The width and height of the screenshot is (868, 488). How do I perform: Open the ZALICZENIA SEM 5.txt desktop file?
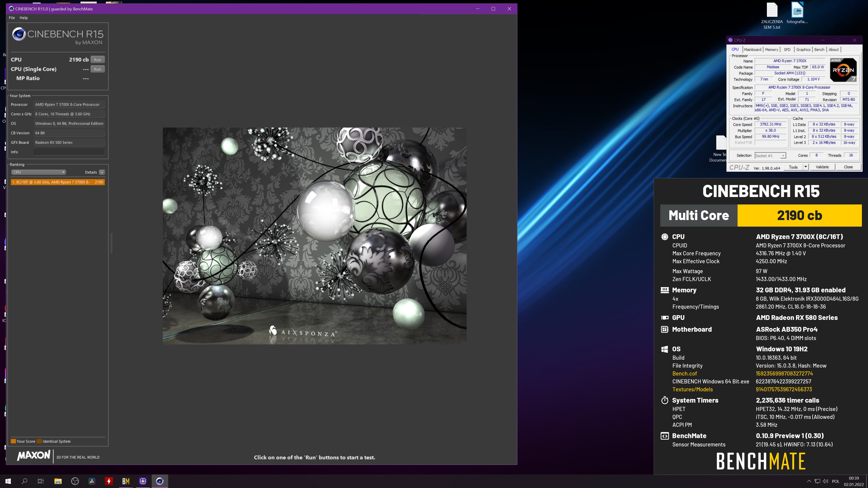[772, 16]
